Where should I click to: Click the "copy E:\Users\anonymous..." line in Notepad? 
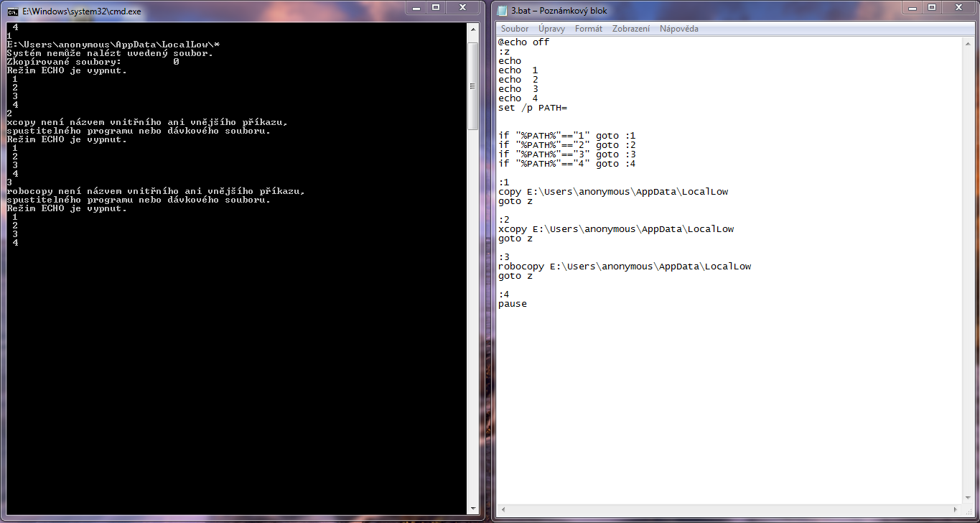click(614, 192)
